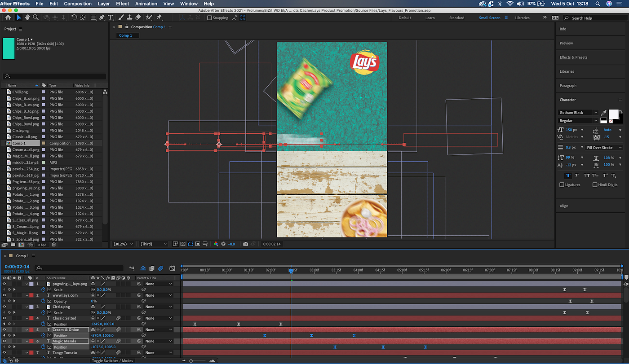Select the Brush tool
This screenshot has width=629, height=364.
[121, 18]
